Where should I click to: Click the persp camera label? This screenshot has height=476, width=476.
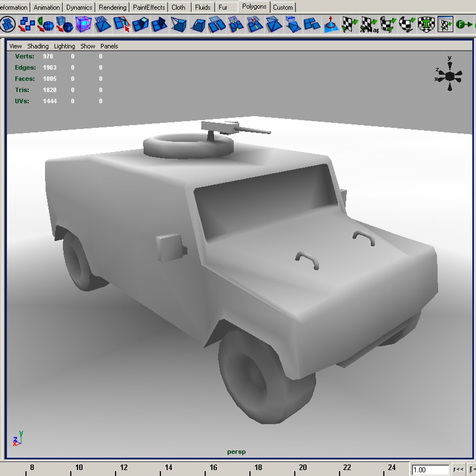tap(237, 452)
